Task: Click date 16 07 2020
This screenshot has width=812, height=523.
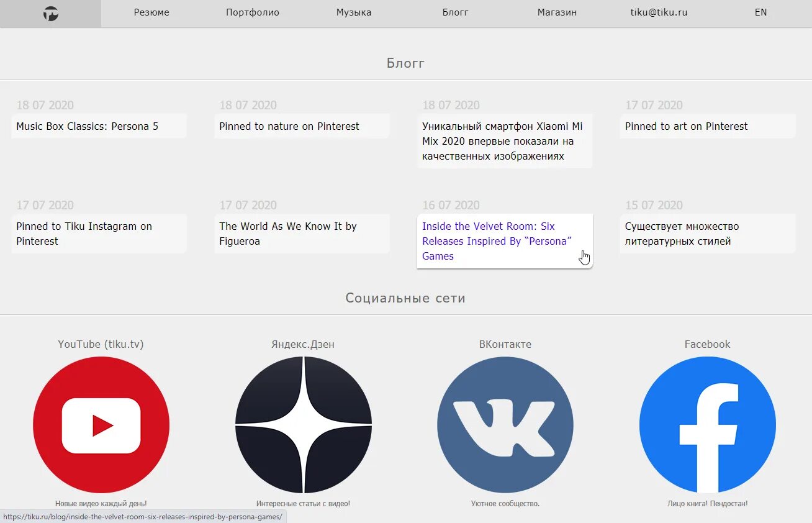Action: pyautogui.click(x=451, y=205)
